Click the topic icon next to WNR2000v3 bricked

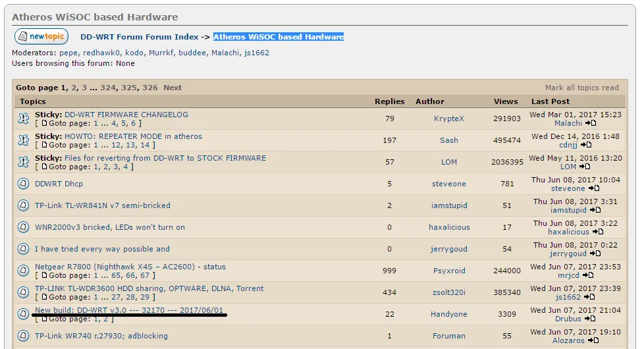point(24,227)
